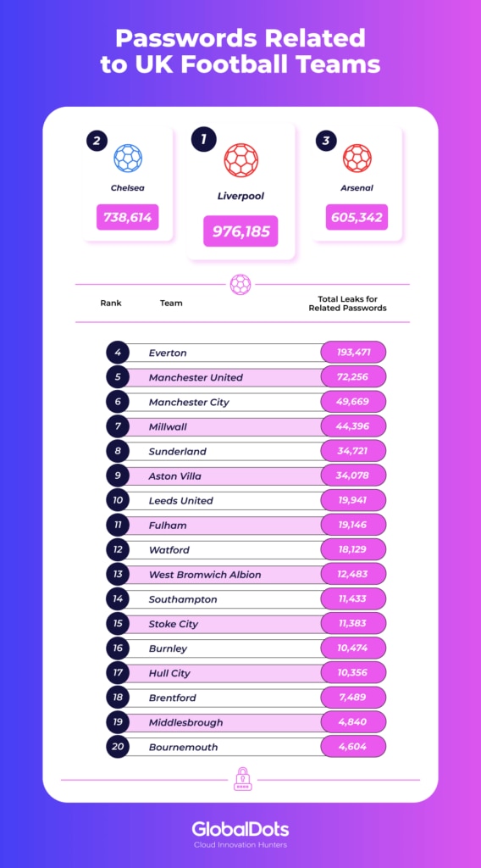
Task: Click the Everton 193,471 leak count pill
Action: pyautogui.click(x=353, y=353)
